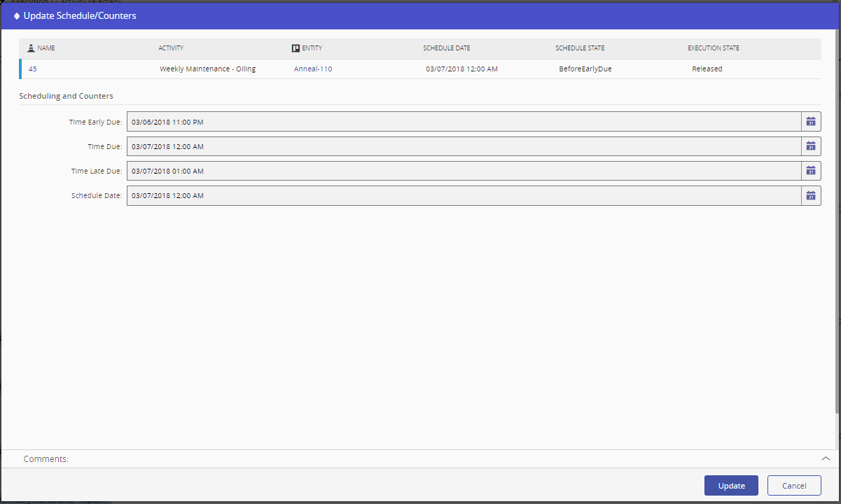Image resolution: width=841 pixels, height=504 pixels.
Task: Select the Weekly Maintenance - Oiling cell
Action: [208, 69]
